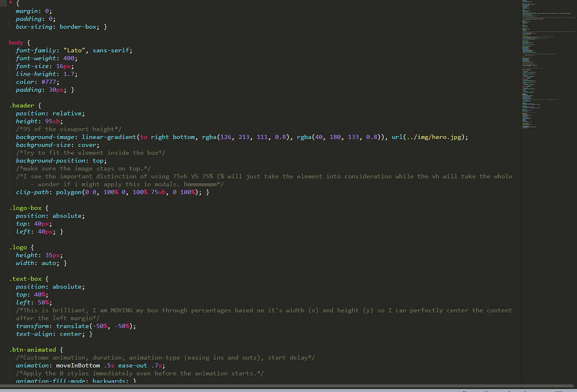Click the .text-box selector
This screenshot has height=392, width=577.
click(25, 278)
